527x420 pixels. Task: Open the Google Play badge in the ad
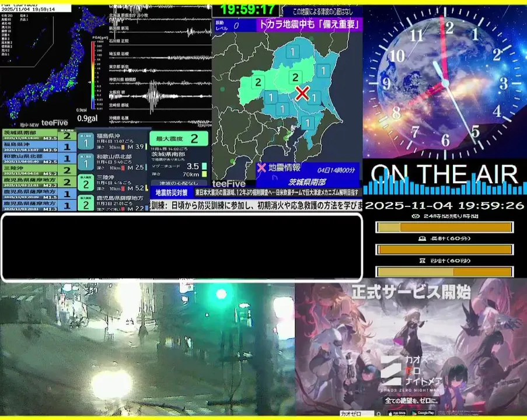pos(423,413)
